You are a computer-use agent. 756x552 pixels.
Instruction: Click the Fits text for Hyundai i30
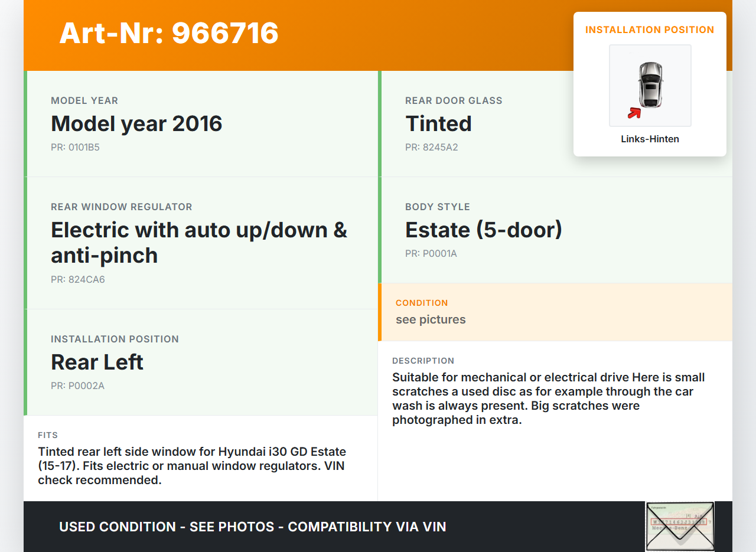pos(192,466)
